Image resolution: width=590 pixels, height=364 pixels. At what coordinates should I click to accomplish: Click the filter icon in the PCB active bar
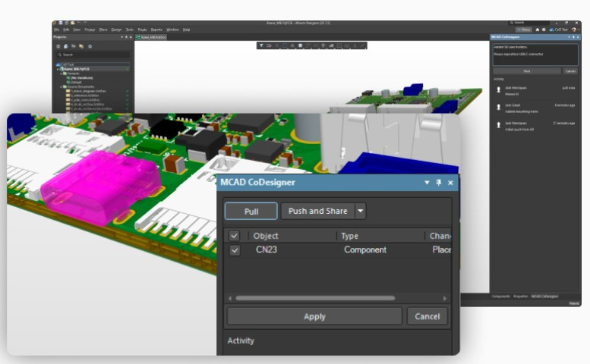point(261,45)
